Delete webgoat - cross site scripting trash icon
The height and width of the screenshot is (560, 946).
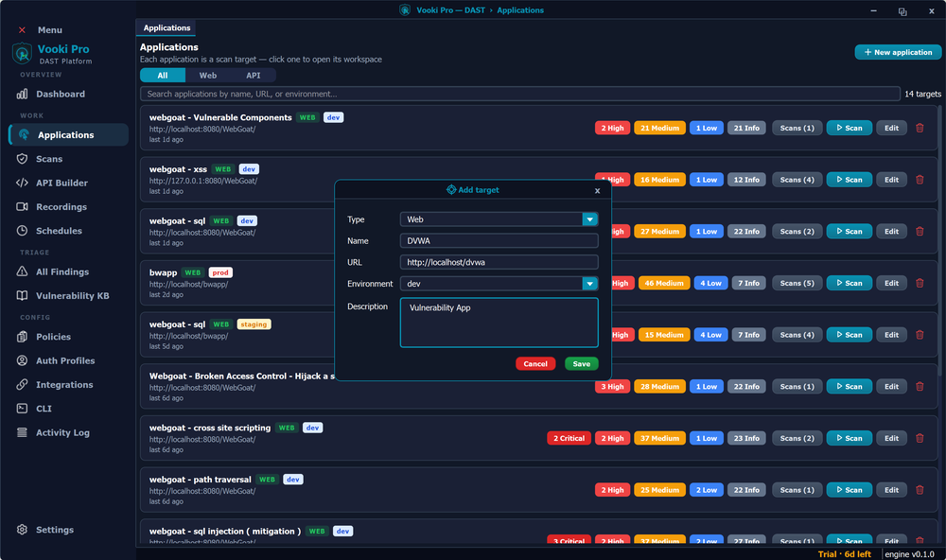tap(920, 438)
